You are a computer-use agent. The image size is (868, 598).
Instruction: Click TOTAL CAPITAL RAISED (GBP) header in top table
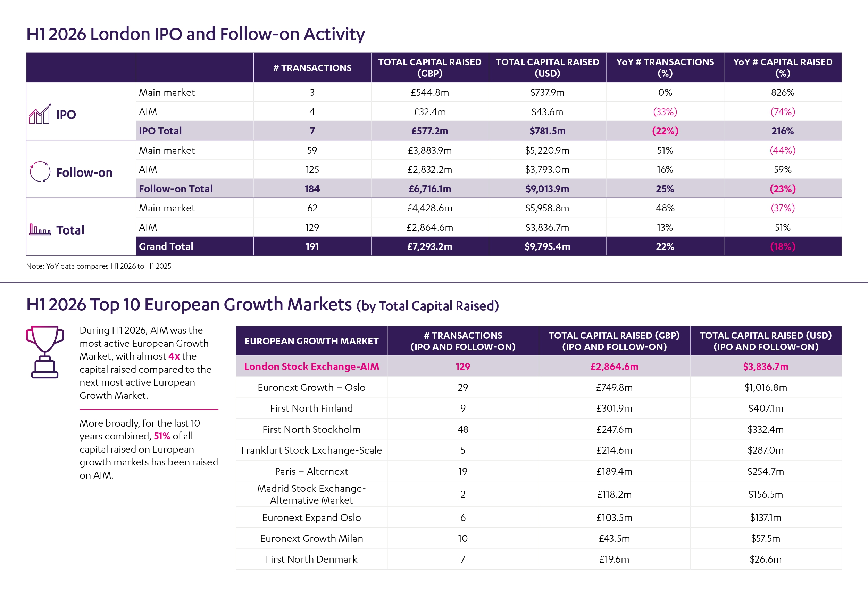tap(430, 68)
